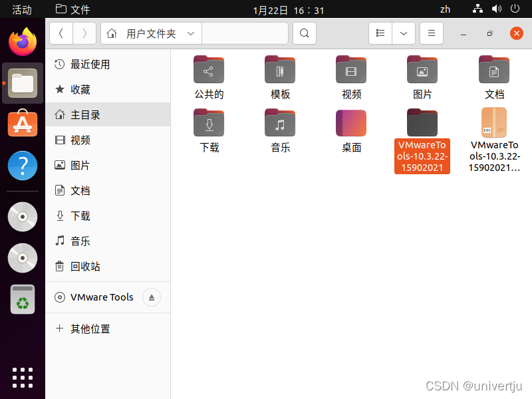This screenshot has width=532, height=399.
Task: Open the 文档 folder icon in grid
Action: [494, 70]
